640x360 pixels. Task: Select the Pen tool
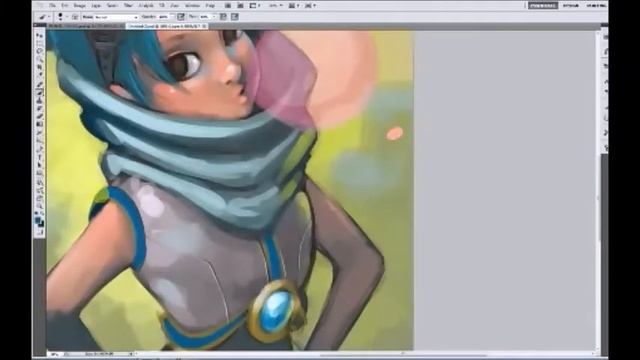pos(39,149)
